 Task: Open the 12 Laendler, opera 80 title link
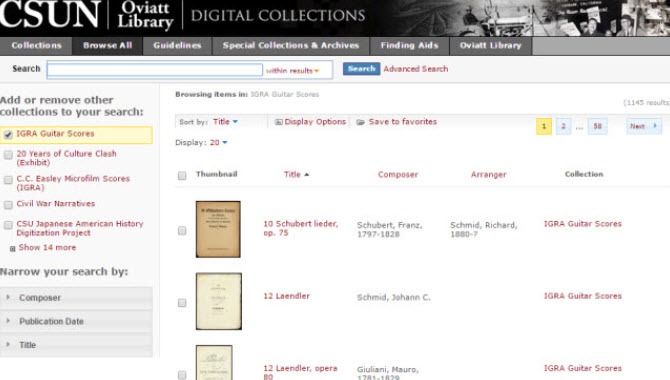(x=300, y=372)
